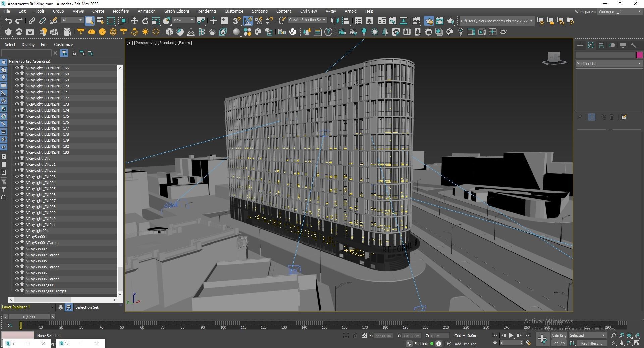
Task: Open the help question-mark icon
Action: [x=328, y=32]
